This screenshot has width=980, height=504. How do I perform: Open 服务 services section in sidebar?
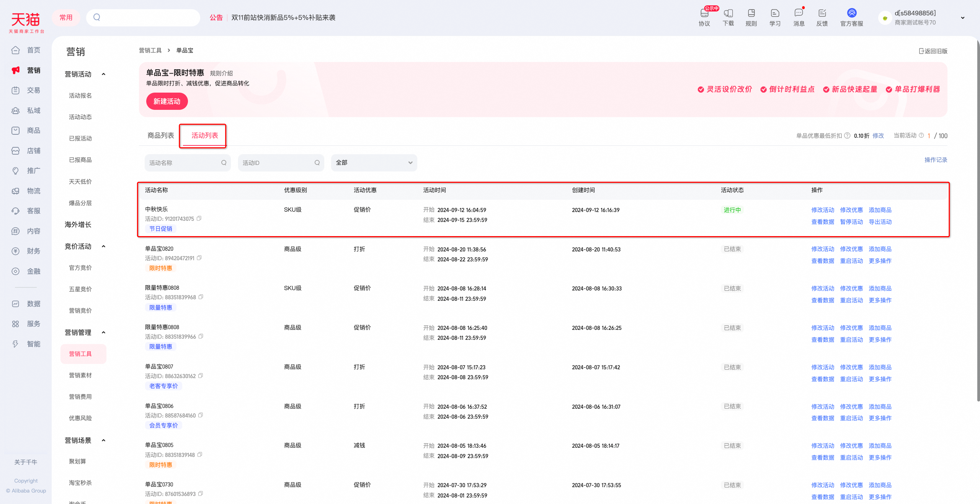click(x=26, y=324)
